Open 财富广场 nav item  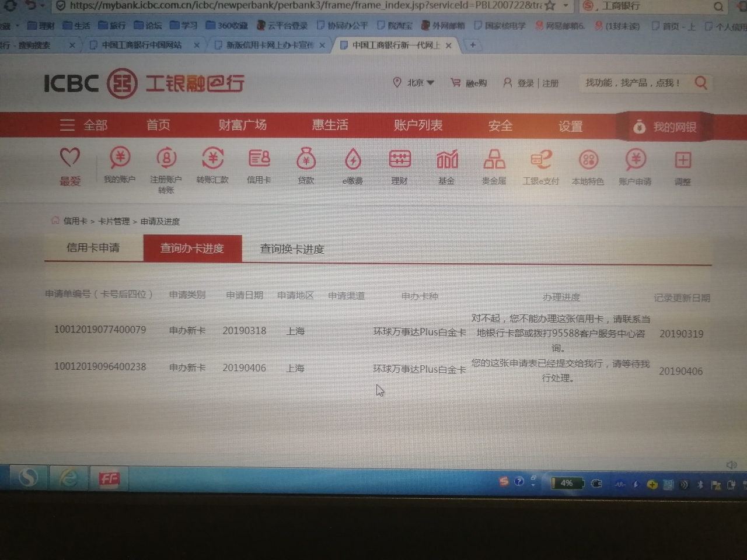coord(243,125)
